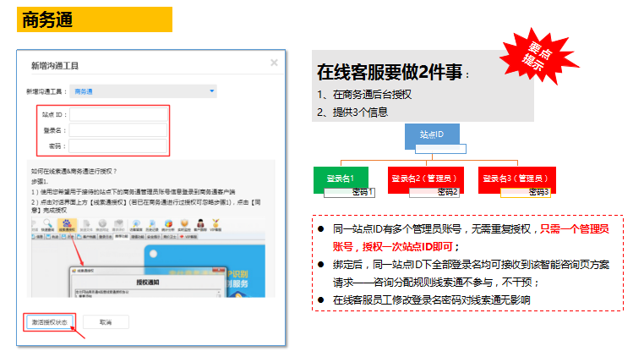Click the text 在商务通后台授权
The width and height of the screenshot is (644, 357).
tap(372, 95)
